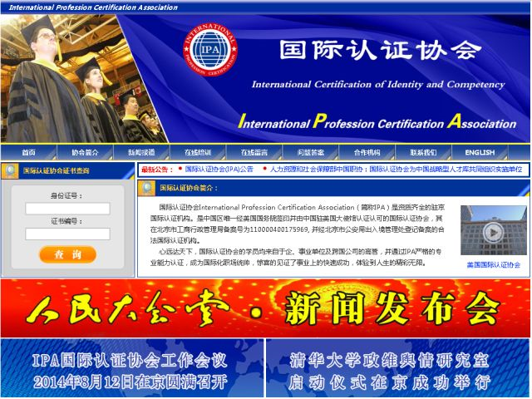Viewport: 532px width, 399px height.
Task: Click the yellow International Profession Certification Association text
Action: click(x=377, y=121)
